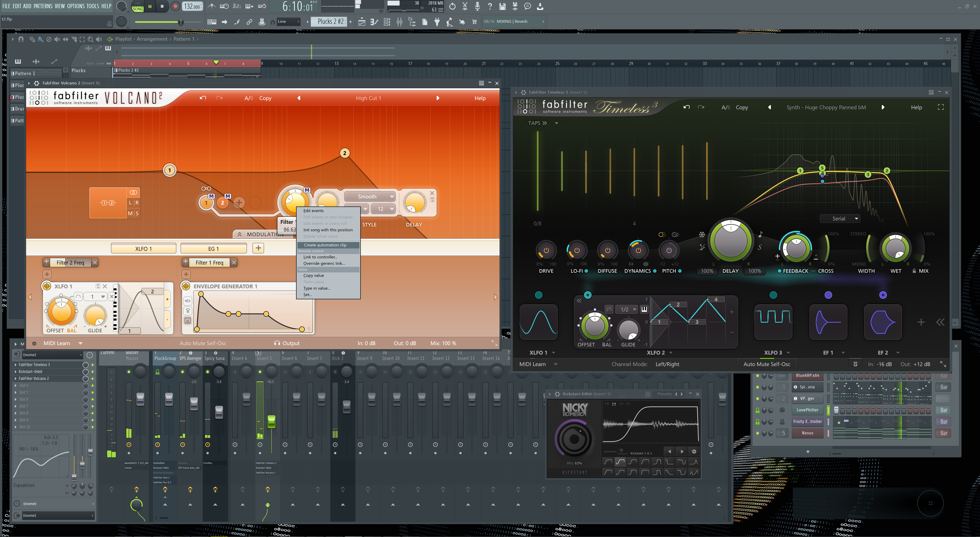Image resolution: width=980 pixels, height=537 pixels.
Task: Toggle the metronome icon in top toolbar
Action: (212, 6)
